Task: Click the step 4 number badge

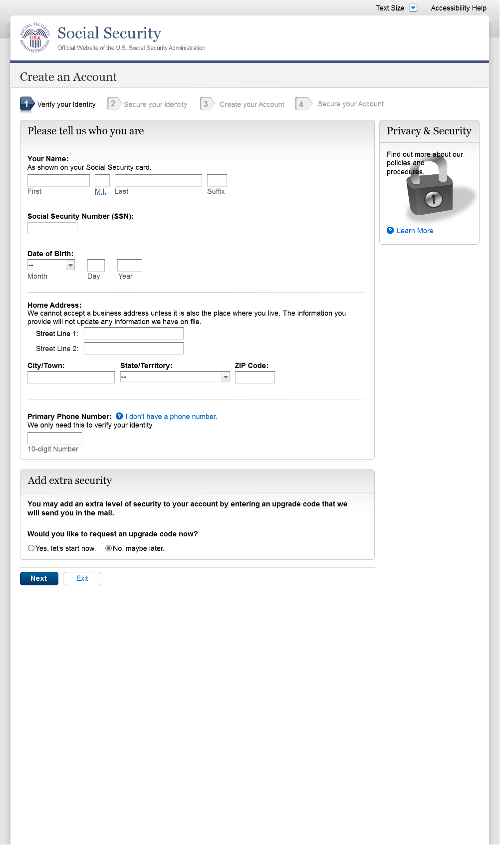Action: click(301, 104)
